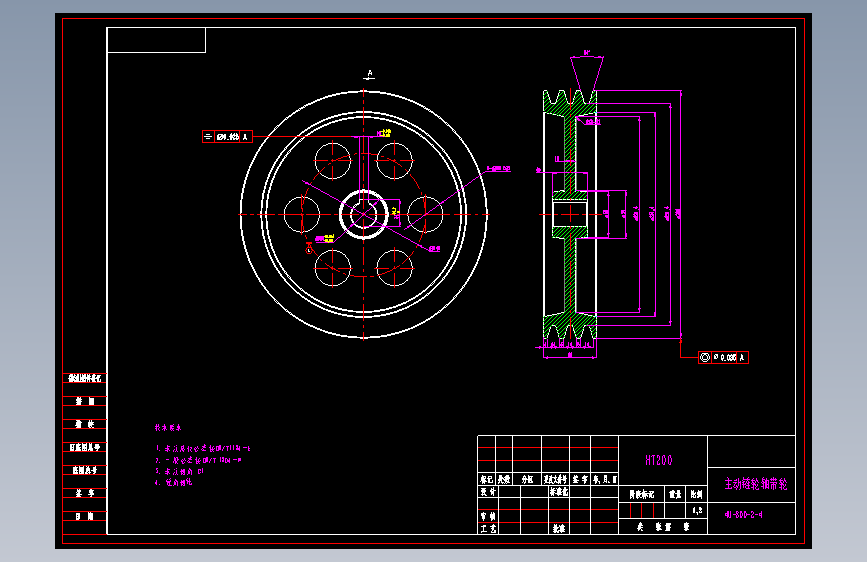Click the 1:2 scale value cell
This screenshot has width=867, height=562.
[697, 510]
